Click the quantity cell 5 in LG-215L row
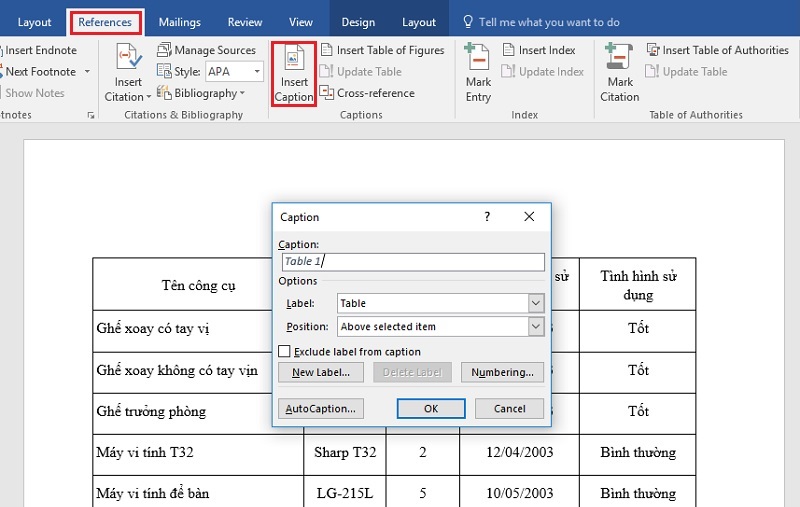This screenshot has width=800, height=507. click(422, 493)
